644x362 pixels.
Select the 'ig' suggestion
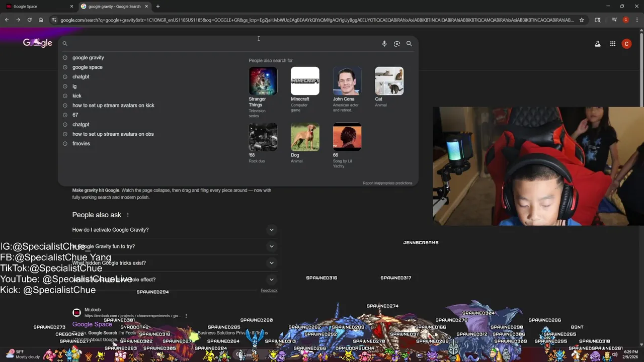(x=74, y=86)
